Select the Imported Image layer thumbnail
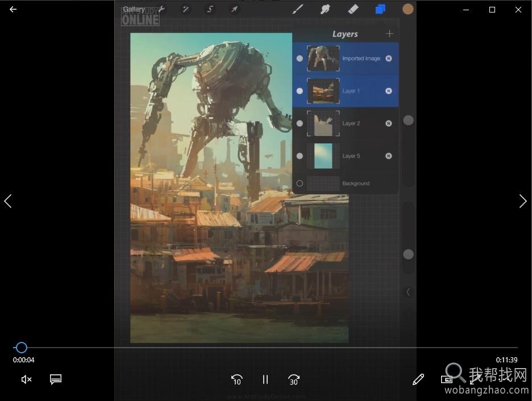 pos(323,59)
